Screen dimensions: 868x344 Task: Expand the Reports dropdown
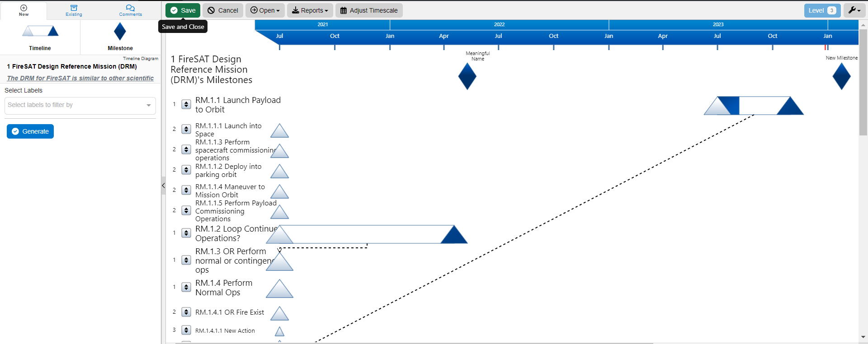[x=310, y=10]
